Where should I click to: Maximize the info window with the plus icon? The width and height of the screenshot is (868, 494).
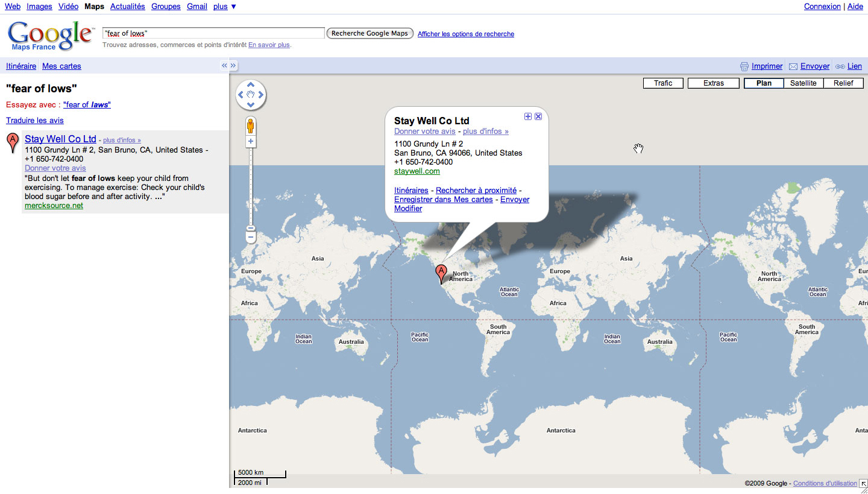[528, 116]
